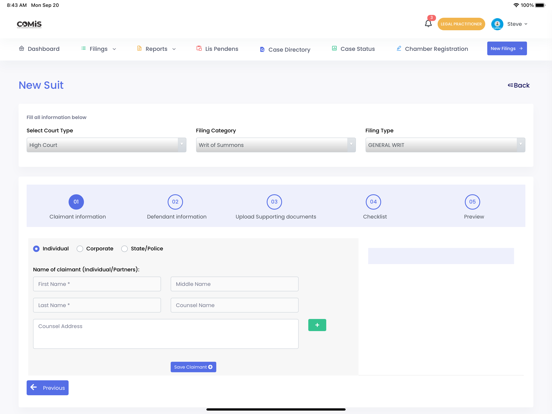Go to step 02 Defendant information circle

tap(175, 202)
